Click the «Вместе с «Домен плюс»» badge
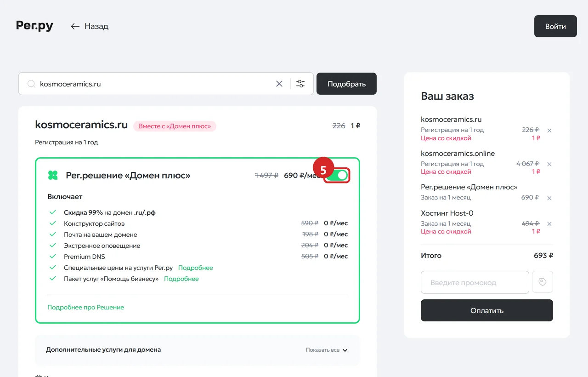The height and width of the screenshot is (377, 588). coord(175,126)
